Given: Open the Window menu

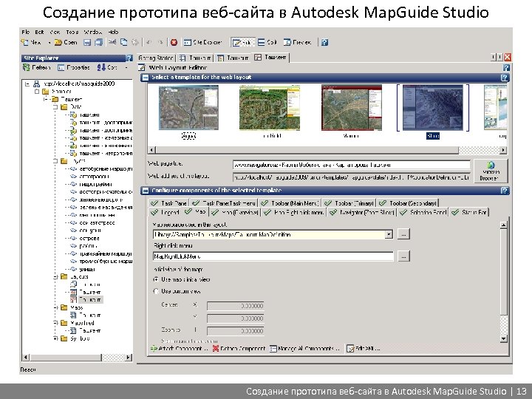Looking at the screenshot, I should click(93, 32).
